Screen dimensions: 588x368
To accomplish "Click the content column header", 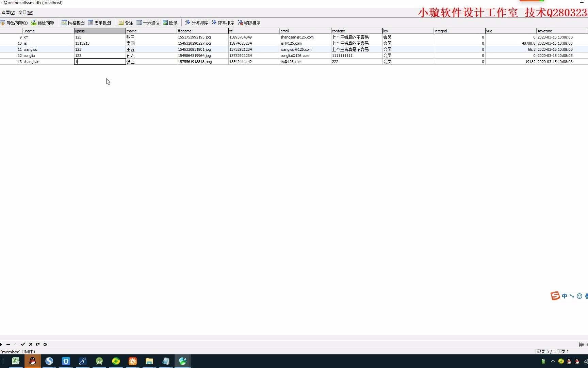I will point(357,31).
